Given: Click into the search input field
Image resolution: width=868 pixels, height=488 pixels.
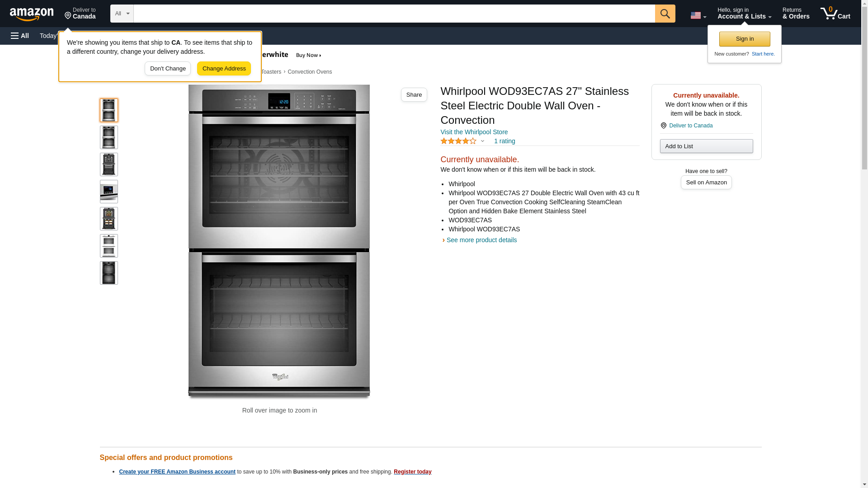Looking at the screenshot, I should click(x=394, y=14).
